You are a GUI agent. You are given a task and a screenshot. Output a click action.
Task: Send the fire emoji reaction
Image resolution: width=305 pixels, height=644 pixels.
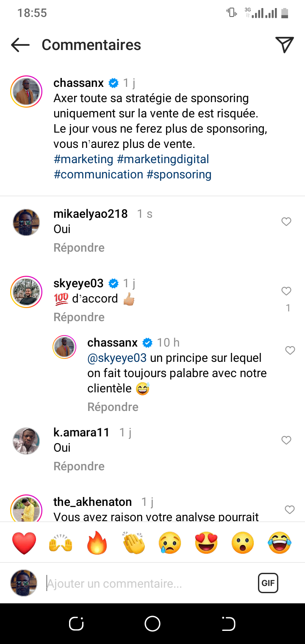pos(97,543)
